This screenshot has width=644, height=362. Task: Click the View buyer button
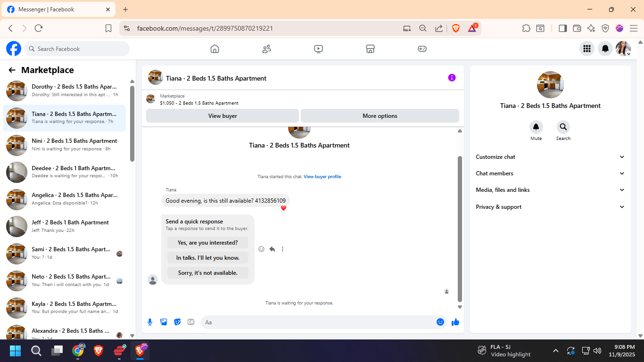(223, 116)
